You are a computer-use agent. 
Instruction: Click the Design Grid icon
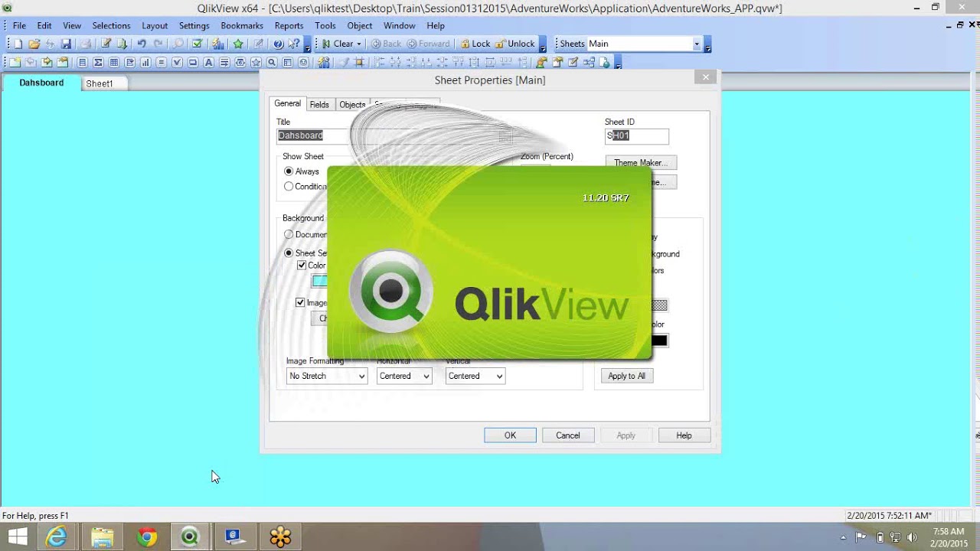click(359, 62)
